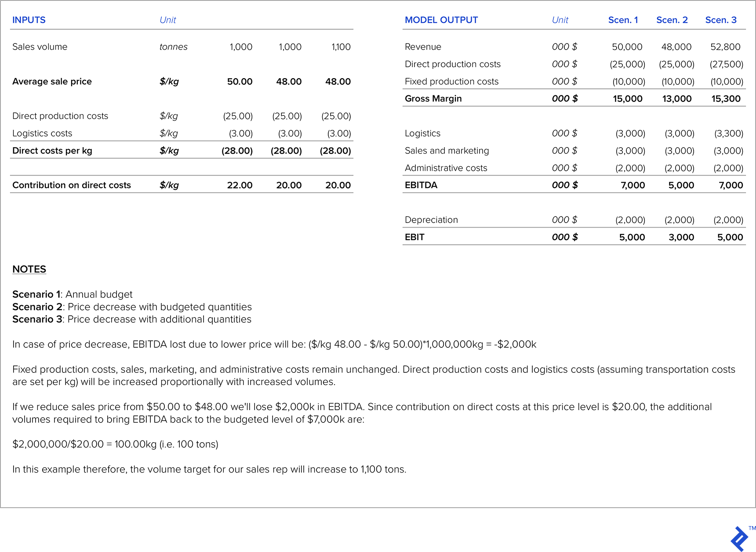Image resolution: width=756 pixels, height=552 pixels.
Task: Select the Gross Margin value 13,000
Action: tap(676, 99)
